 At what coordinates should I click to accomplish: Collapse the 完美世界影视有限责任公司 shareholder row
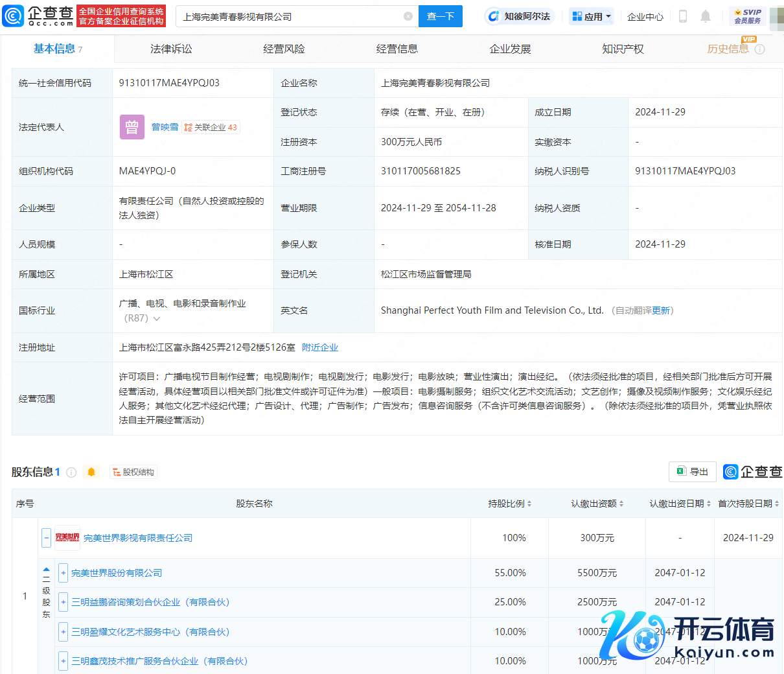click(x=47, y=538)
